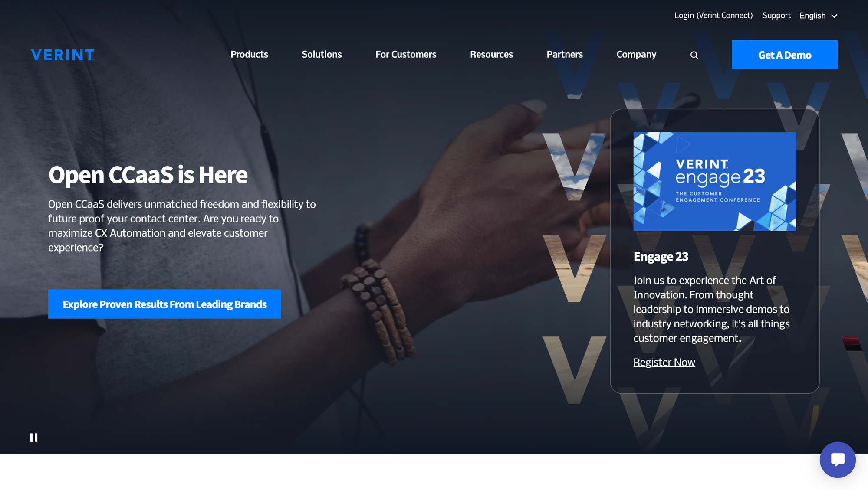The width and height of the screenshot is (868, 490).
Task: Expand the Products menu item
Action: [x=249, y=54]
